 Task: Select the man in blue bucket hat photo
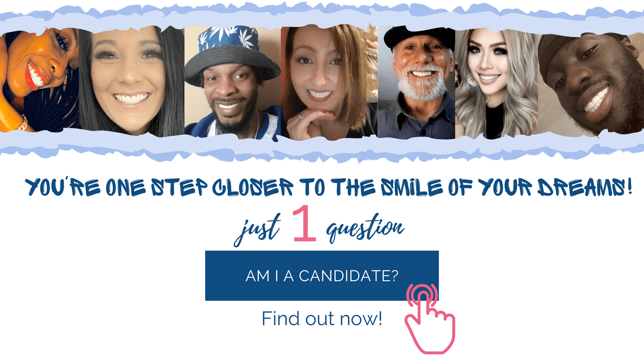tap(233, 82)
